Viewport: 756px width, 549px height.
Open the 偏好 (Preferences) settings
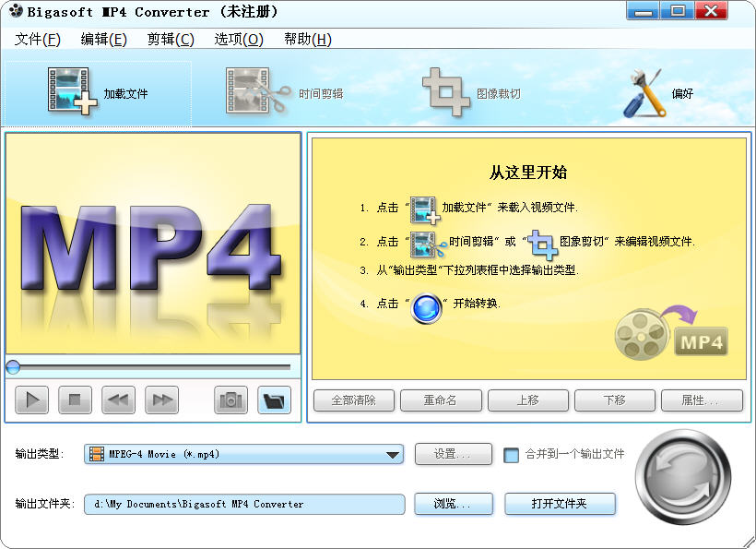[659, 92]
